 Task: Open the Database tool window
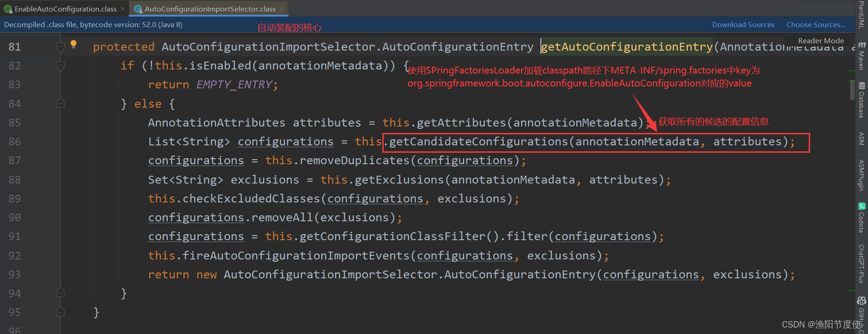(862, 100)
